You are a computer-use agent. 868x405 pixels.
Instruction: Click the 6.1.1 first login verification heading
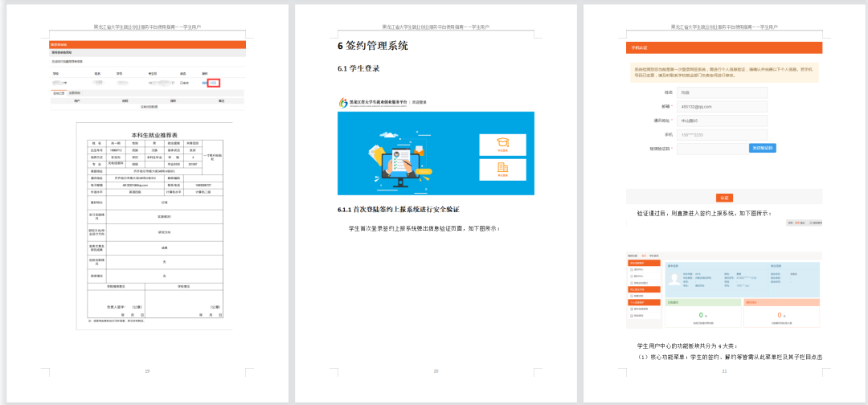[x=398, y=210]
